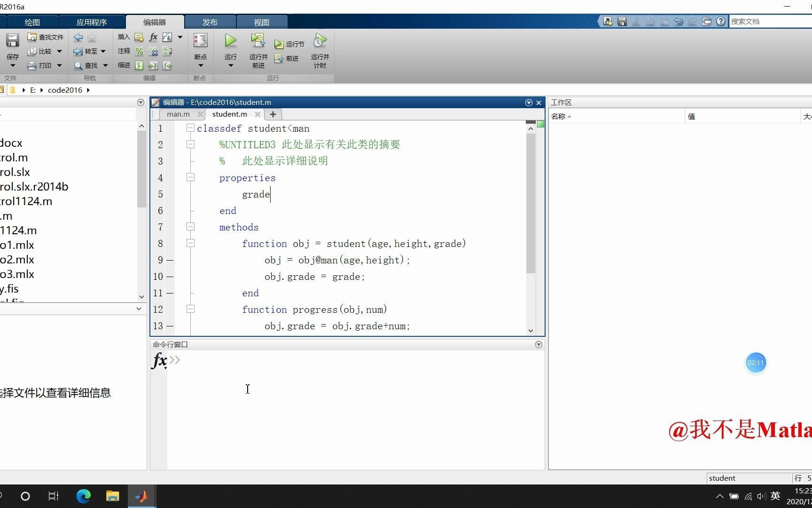Open the Run (运行) dropdown arrow
This screenshot has height=508, width=812.
point(230,66)
